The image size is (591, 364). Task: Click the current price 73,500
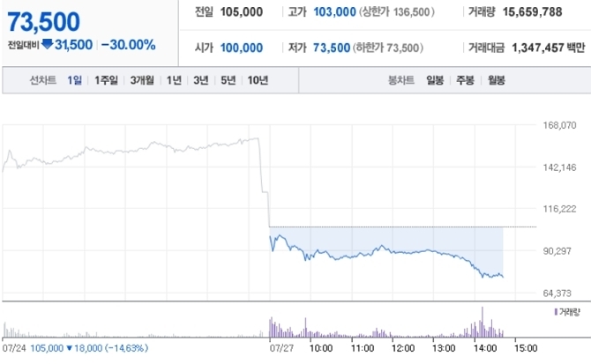tap(43, 21)
